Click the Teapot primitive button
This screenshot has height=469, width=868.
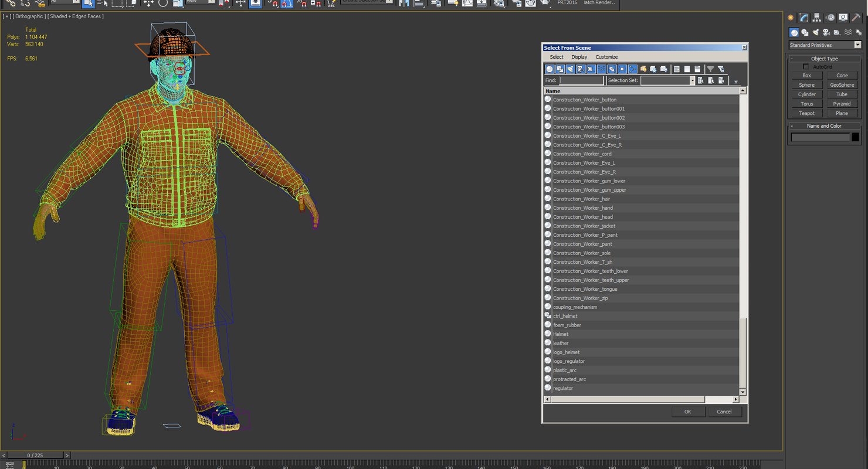[x=806, y=113]
